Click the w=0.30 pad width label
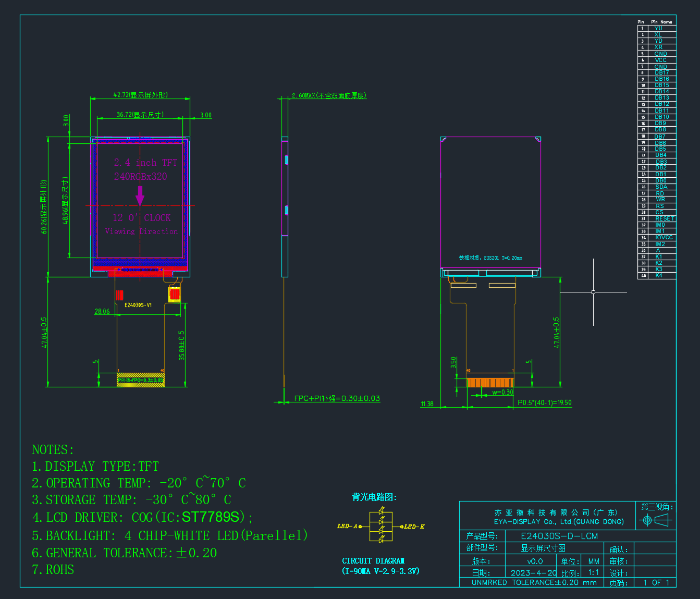The image size is (700, 599). (503, 392)
